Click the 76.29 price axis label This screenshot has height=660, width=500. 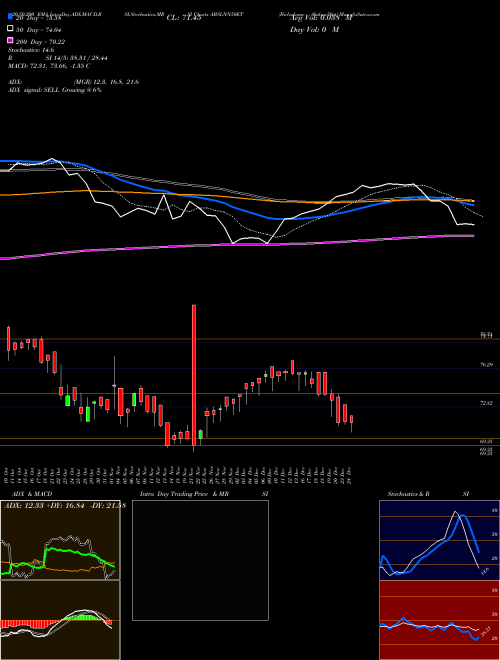click(486, 365)
